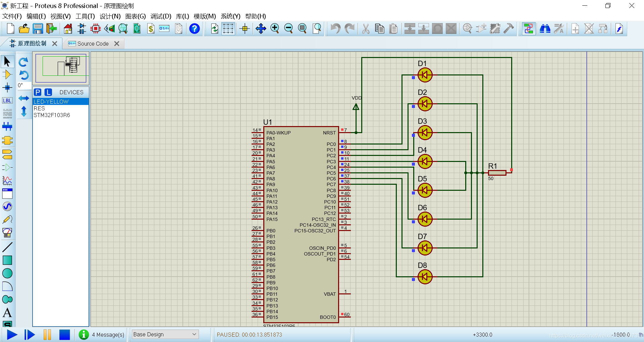
Task: Select the Selection Mode arrow tool
Action: 7,62
